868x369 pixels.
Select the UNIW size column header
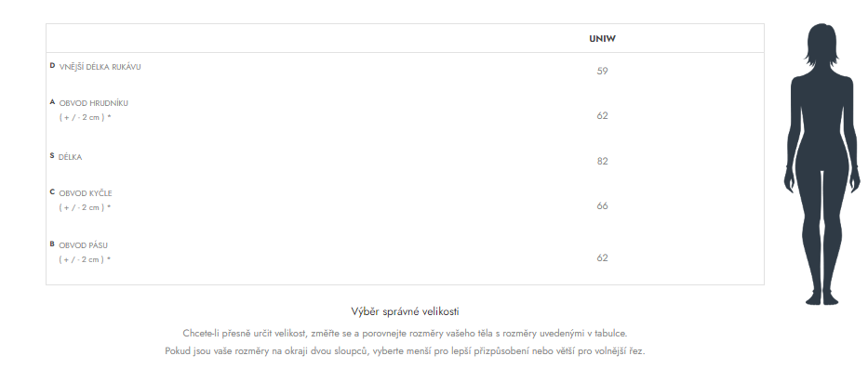coord(602,39)
